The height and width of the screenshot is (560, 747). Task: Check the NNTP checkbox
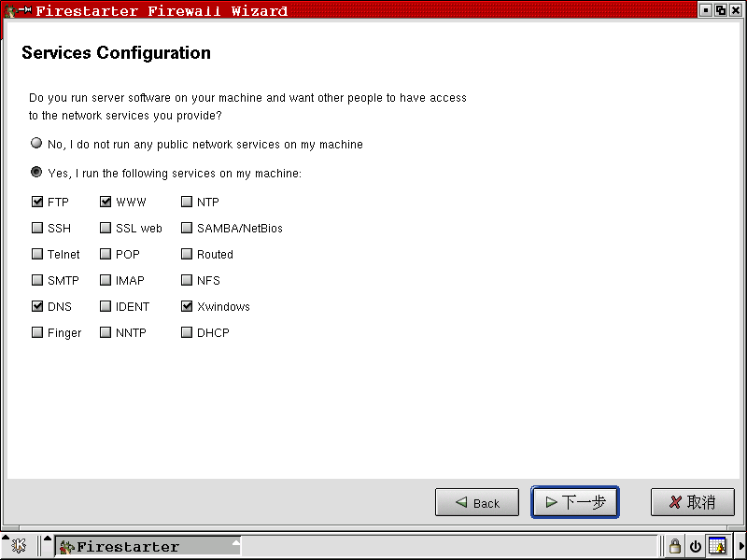[106, 332]
